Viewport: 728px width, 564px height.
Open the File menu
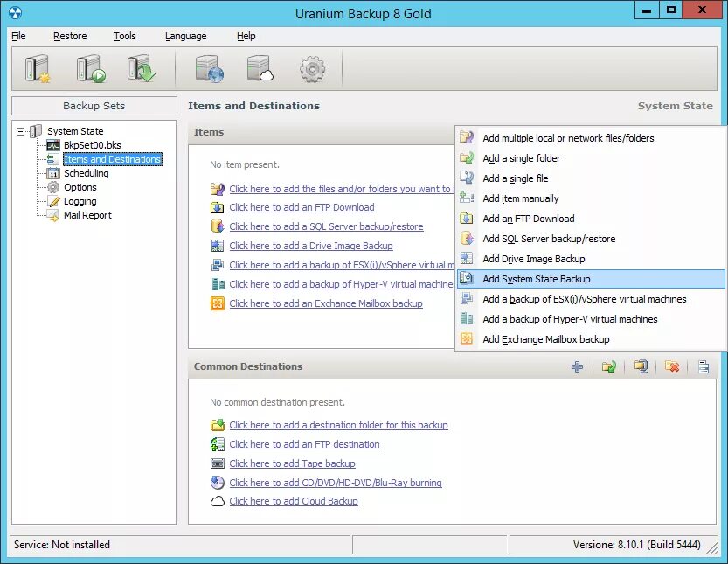(x=18, y=36)
